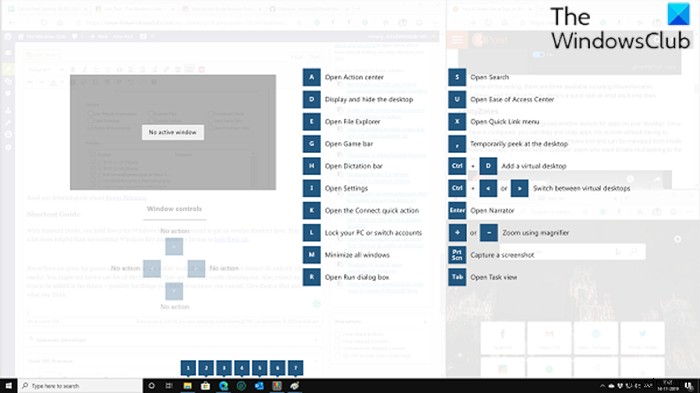Expand the system tray hidden icons chevron

point(602,386)
